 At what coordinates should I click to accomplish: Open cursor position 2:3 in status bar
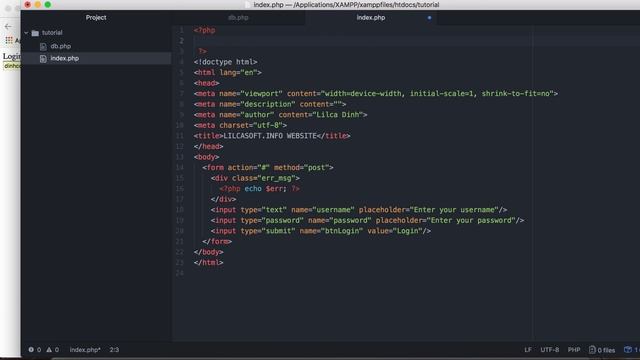point(114,350)
